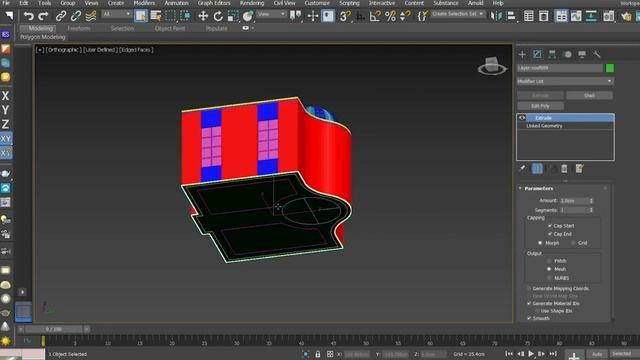This screenshot has height=360, width=640.
Task: Select the Bind to Space Warp tool
Action: click(x=91, y=16)
